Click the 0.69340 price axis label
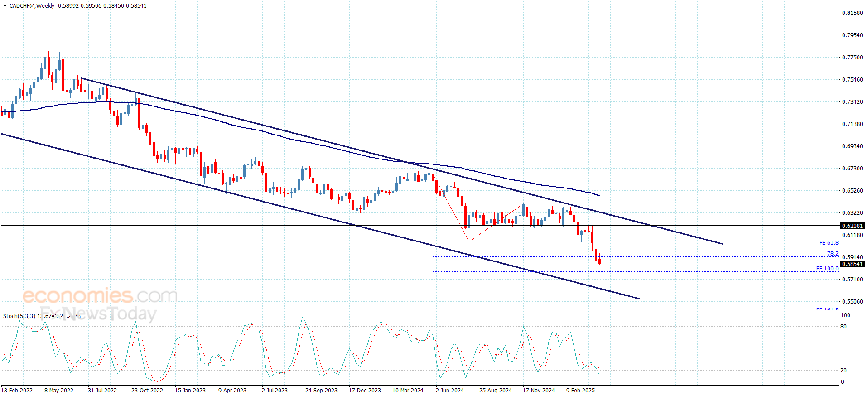 tap(852, 146)
